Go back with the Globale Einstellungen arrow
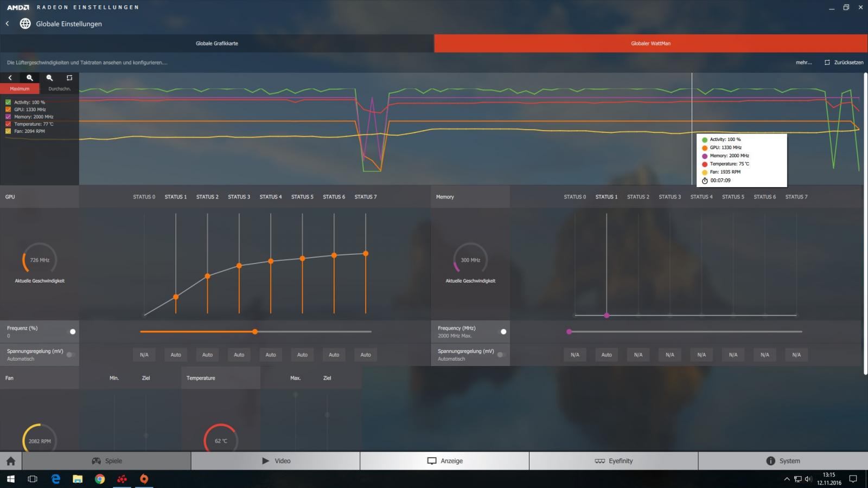Viewport: 868px width, 488px height. point(8,24)
